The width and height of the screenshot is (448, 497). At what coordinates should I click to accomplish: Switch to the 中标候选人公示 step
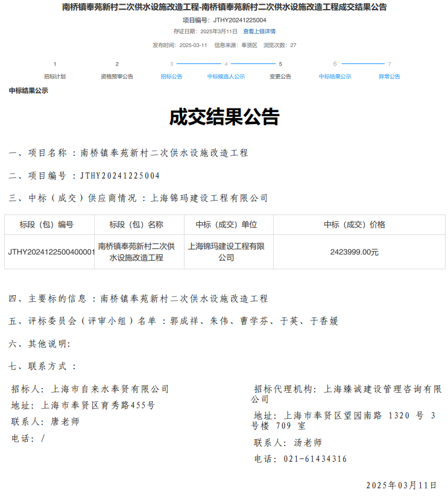click(x=226, y=77)
